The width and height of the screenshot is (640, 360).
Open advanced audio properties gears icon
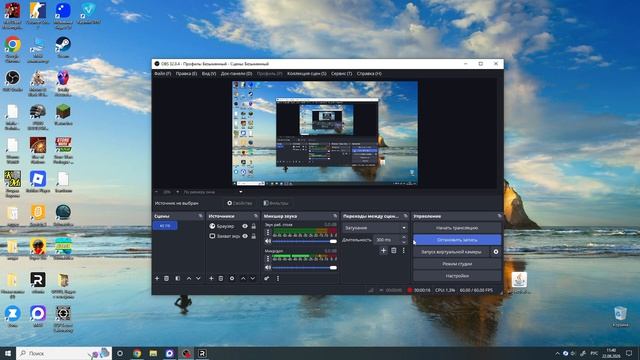[x=267, y=278]
